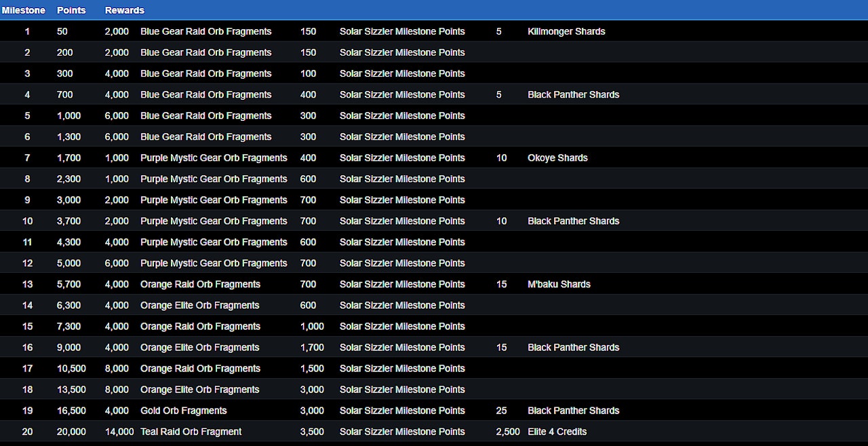The height and width of the screenshot is (446, 868).
Task: Select the 1,700 milestone points in row 16
Action: (x=312, y=347)
